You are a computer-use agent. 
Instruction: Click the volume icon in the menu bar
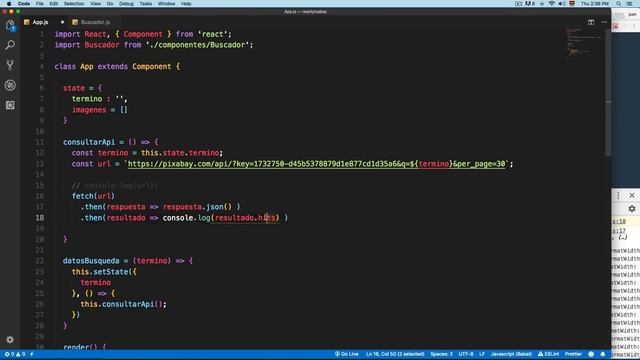(x=562, y=4)
